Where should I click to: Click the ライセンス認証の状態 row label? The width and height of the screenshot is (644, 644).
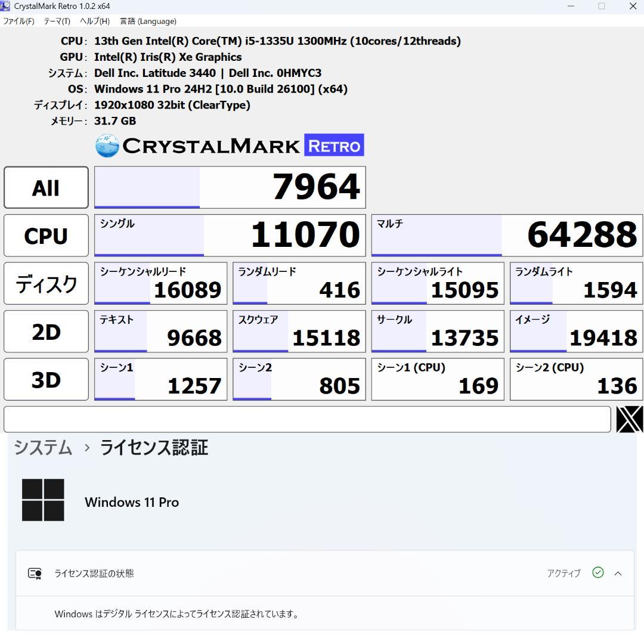point(94,574)
